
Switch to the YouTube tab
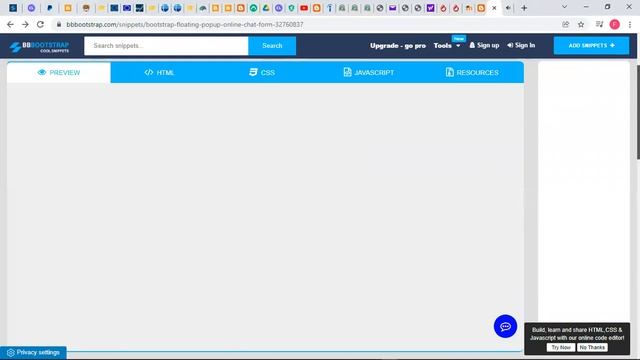[304, 8]
